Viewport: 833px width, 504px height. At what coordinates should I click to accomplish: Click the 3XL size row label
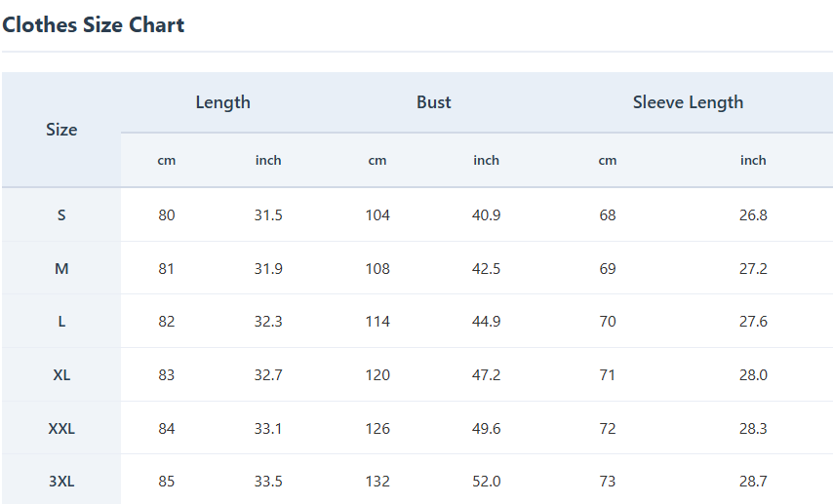click(61, 482)
